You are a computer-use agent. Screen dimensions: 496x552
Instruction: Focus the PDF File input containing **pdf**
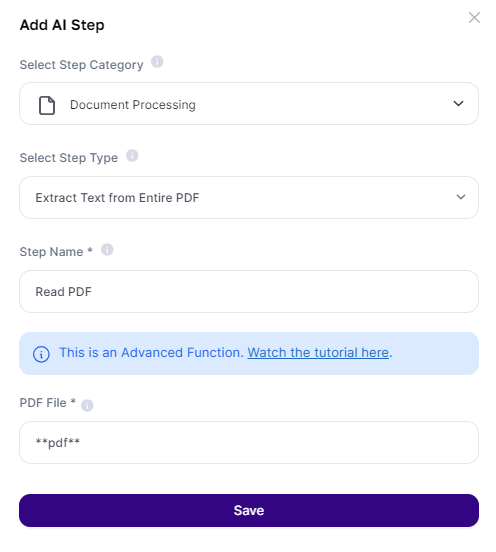[x=249, y=443]
